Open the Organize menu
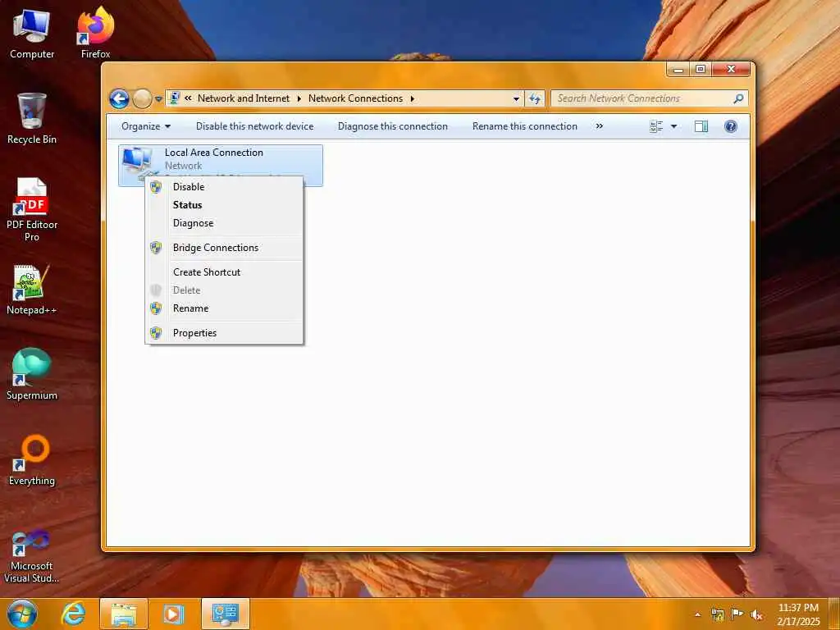The image size is (840, 630). [146, 126]
